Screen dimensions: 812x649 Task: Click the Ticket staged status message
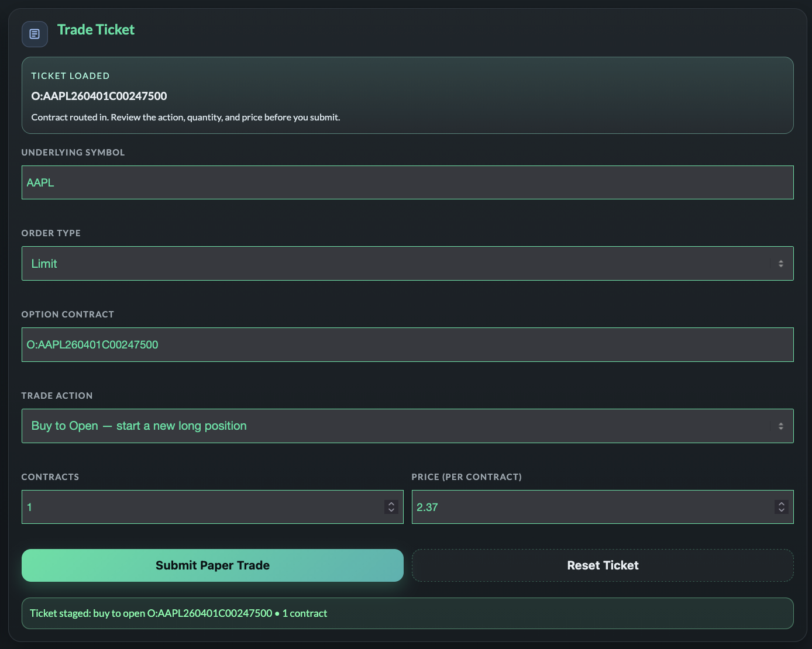click(178, 613)
